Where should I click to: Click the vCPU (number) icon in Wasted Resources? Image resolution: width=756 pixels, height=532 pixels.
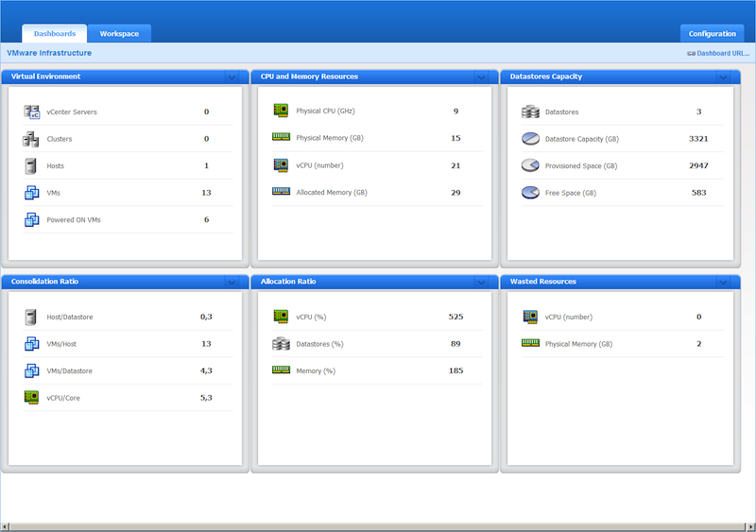(x=530, y=317)
